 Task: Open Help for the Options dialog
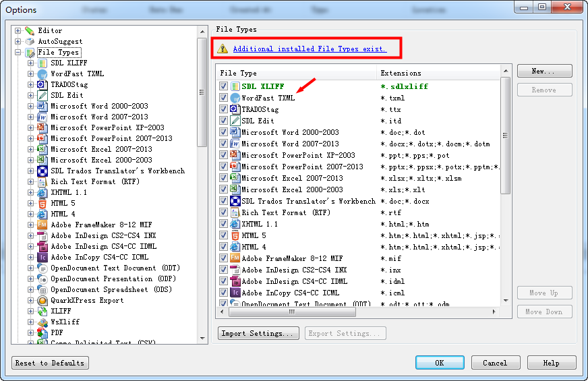552,363
